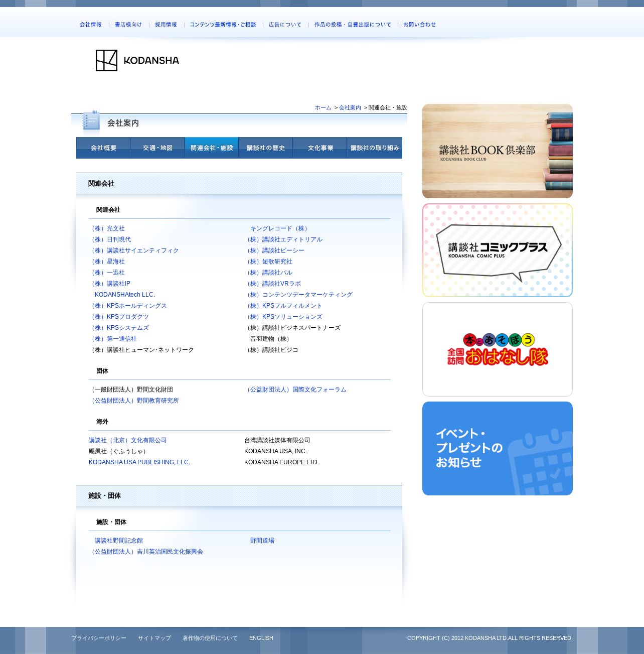
Task: Open the おはなし隊 banner
Action: coord(498,349)
